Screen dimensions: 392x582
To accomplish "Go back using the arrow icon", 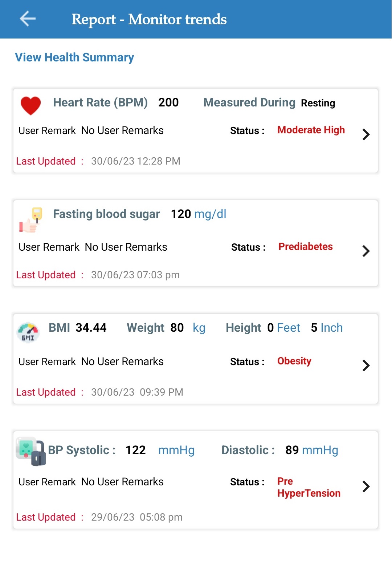I will click(28, 19).
